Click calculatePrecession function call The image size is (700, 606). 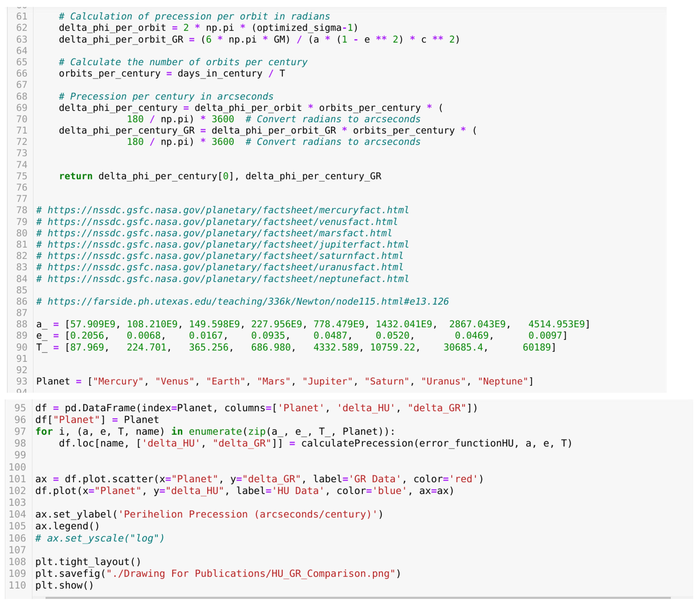(x=357, y=443)
